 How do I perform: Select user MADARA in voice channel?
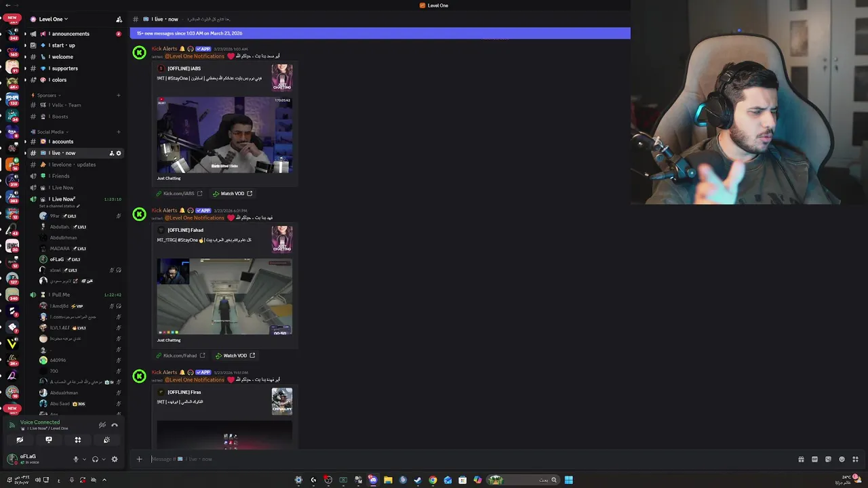[60, 249]
